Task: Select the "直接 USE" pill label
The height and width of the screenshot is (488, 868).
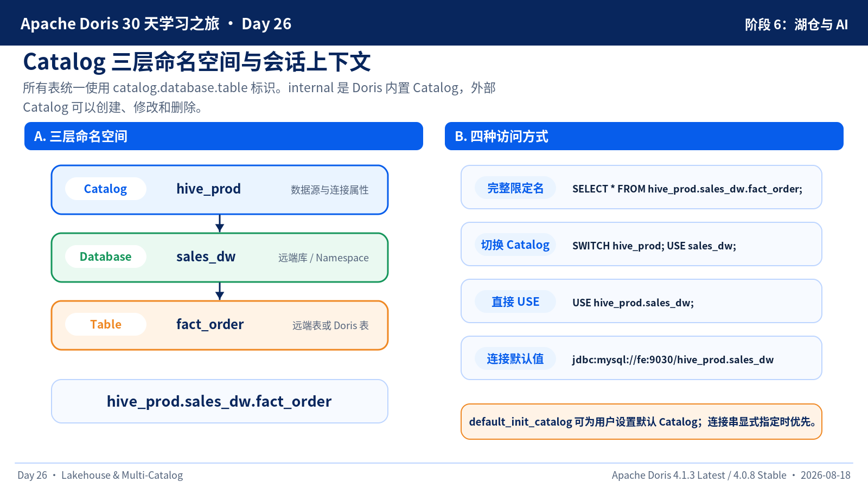Action: pos(515,301)
